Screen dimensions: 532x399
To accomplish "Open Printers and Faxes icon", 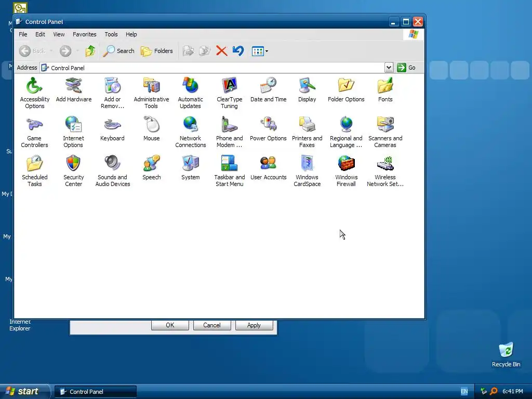I will click(307, 131).
